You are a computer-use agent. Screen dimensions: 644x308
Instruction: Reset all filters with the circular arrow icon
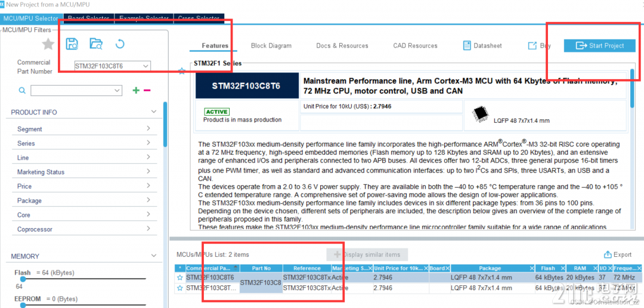(119, 43)
